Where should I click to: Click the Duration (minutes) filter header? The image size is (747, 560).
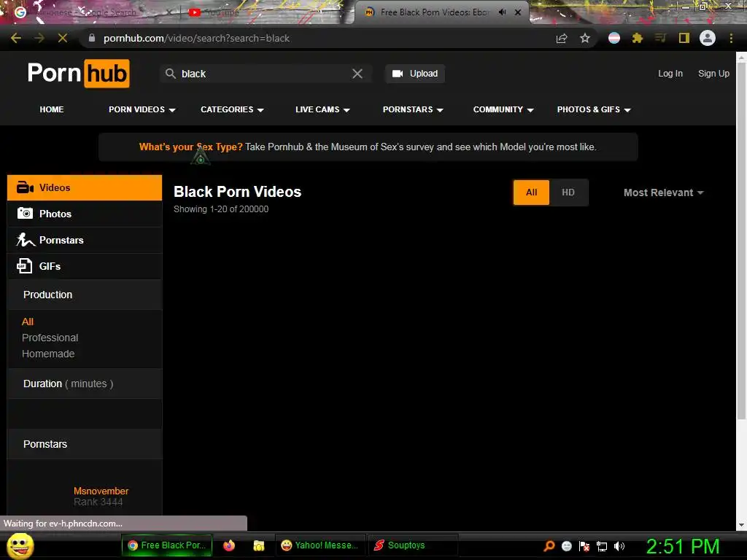pyautogui.click(x=85, y=384)
